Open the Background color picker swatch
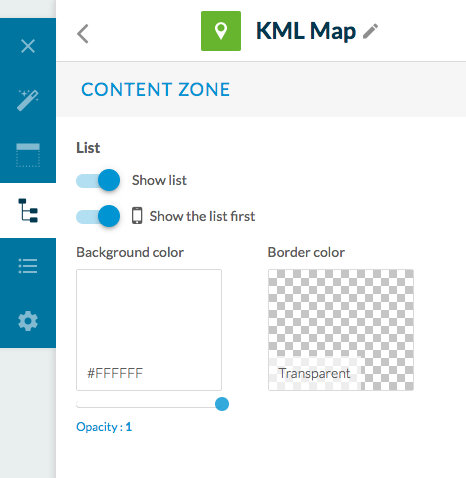The width and height of the screenshot is (466, 478). click(149, 330)
